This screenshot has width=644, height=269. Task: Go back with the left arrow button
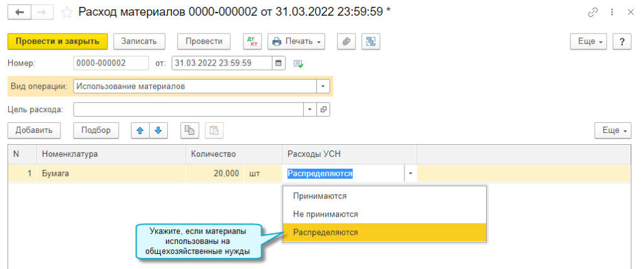click(x=19, y=13)
